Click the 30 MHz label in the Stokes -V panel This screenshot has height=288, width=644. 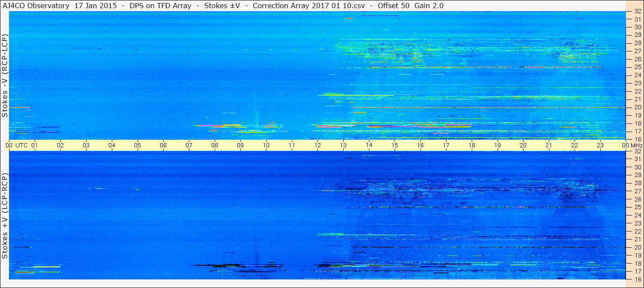click(x=637, y=27)
